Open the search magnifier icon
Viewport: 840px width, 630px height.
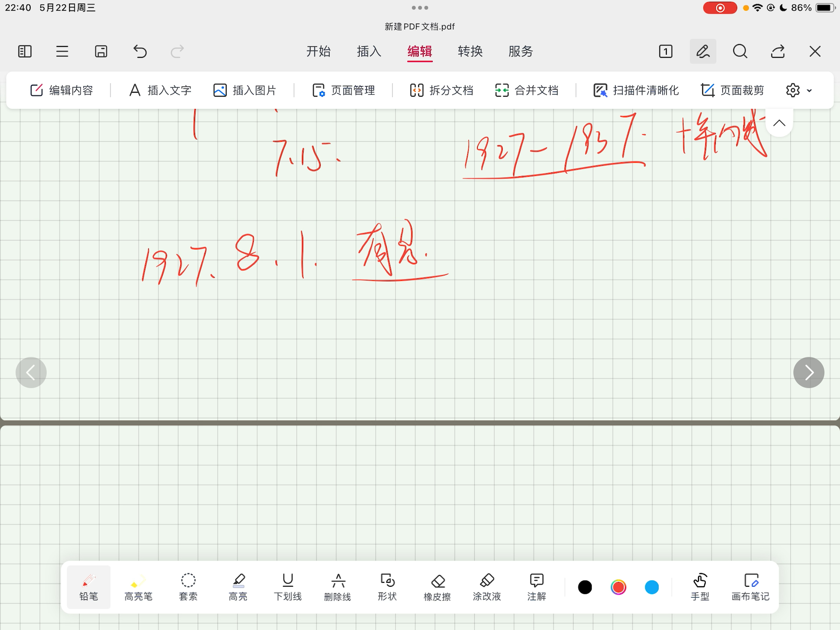[x=740, y=52]
